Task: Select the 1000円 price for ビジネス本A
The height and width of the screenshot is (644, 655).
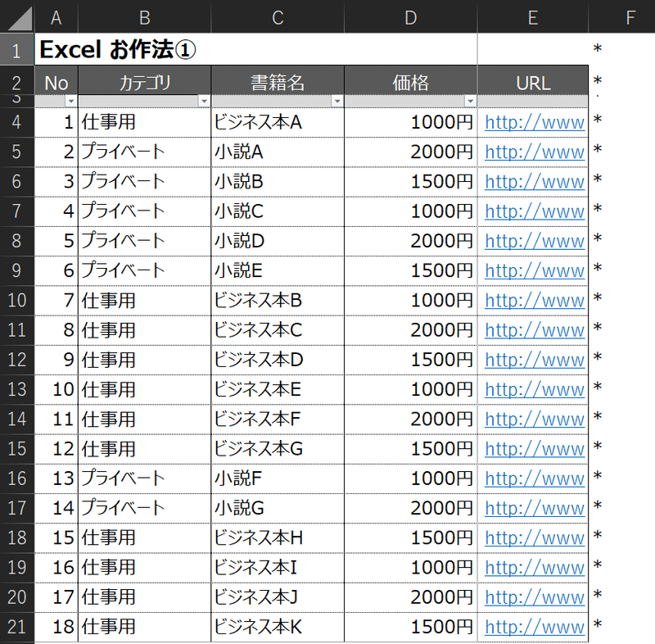Action: point(411,122)
